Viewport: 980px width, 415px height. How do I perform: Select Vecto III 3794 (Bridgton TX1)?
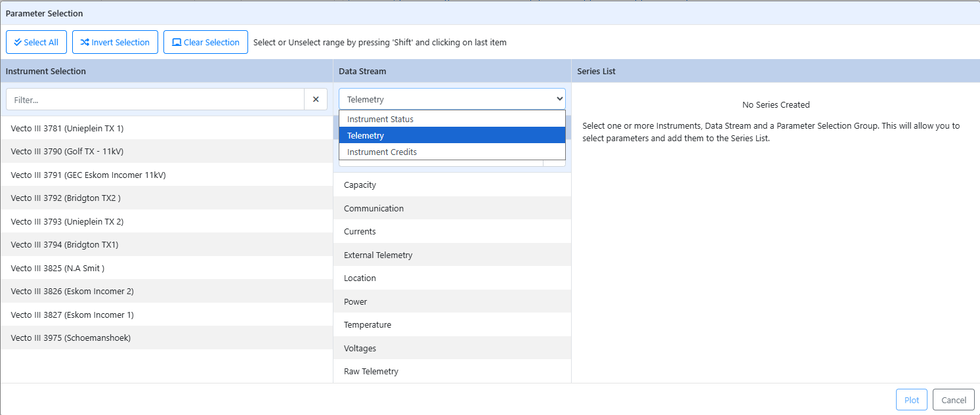coord(167,244)
